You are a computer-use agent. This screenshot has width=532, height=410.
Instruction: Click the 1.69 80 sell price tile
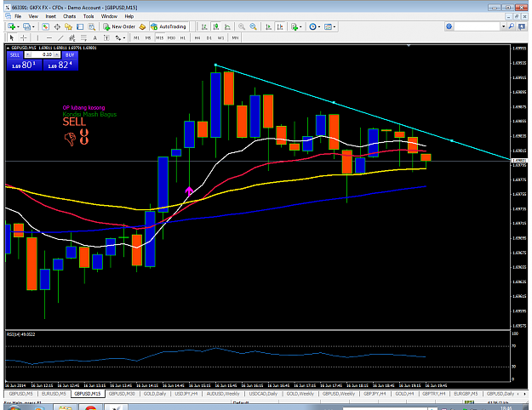coord(25,65)
